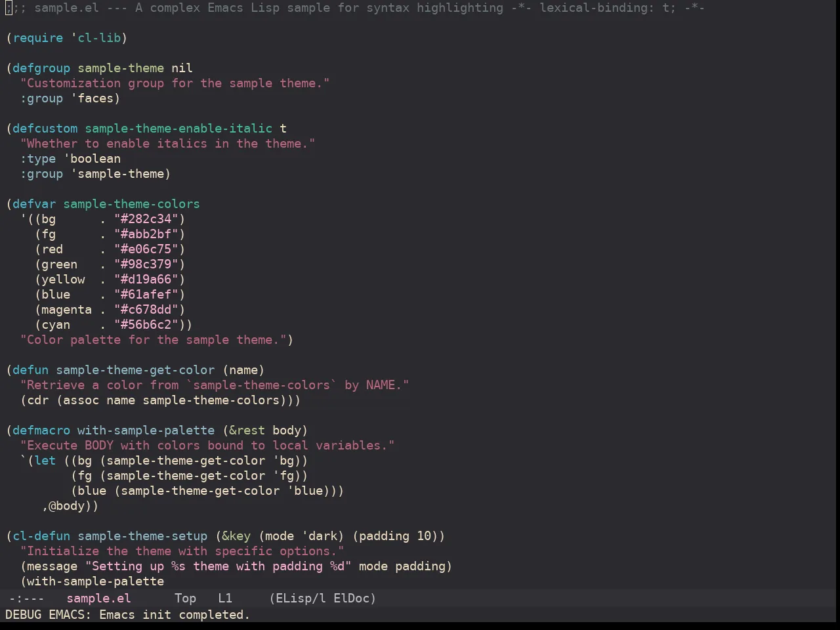Click the with-sample-palette call on the last code line
The image size is (840, 630).
point(96,581)
